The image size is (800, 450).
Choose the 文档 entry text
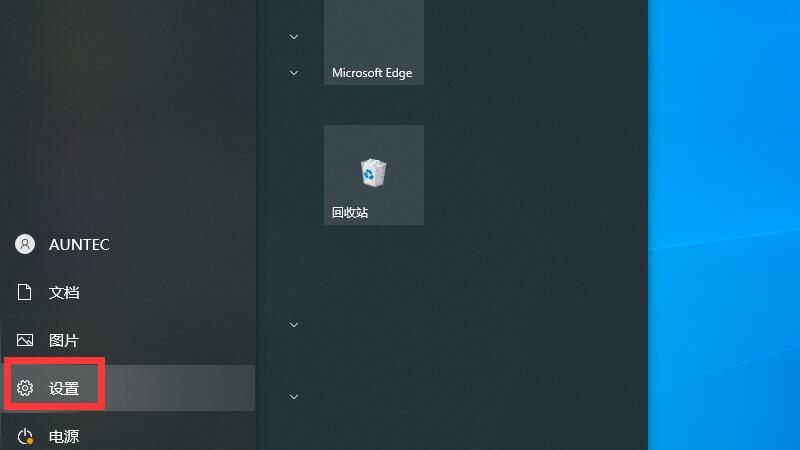[64, 292]
